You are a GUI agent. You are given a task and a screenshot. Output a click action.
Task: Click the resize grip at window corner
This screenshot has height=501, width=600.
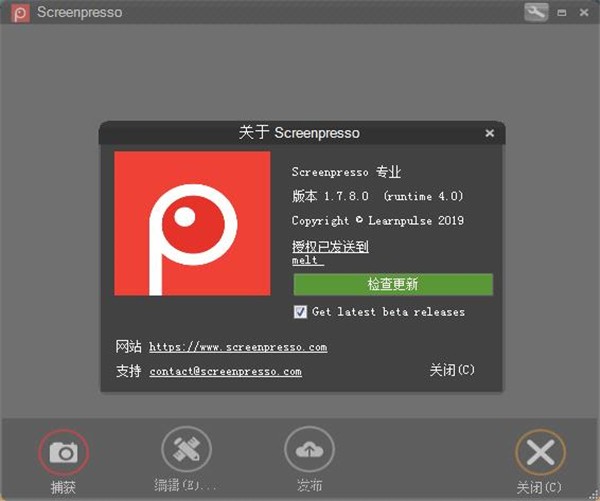(593, 495)
